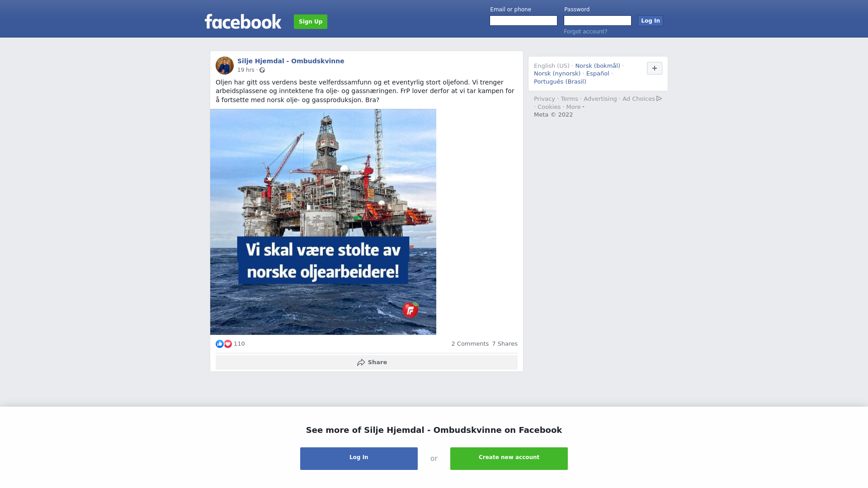Click the Ad Choices triangle icon

coord(659,99)
